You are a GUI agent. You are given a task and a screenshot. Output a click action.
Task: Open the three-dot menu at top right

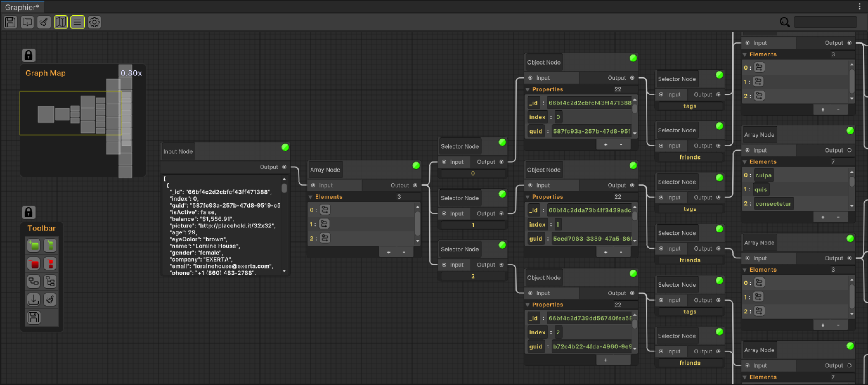pyautogui.click(x=860, y=6)
